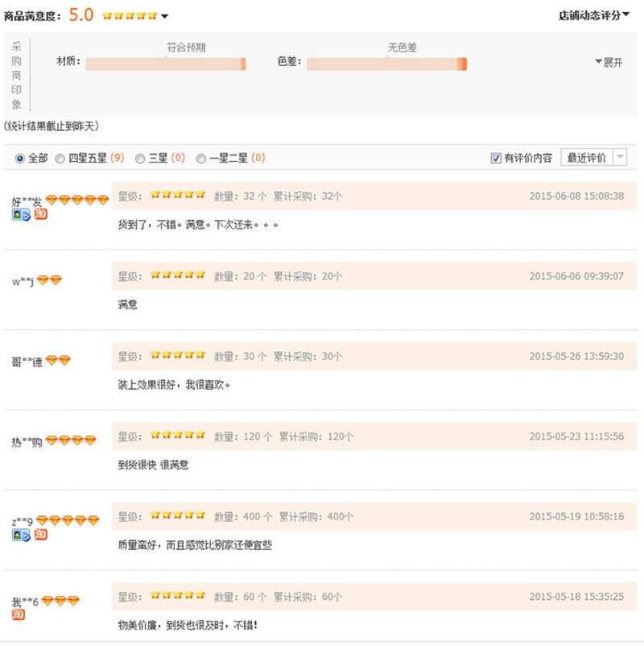Select the 全部 radio button
The width and height of the screenshot is (644, 645).
click(20, 159)
